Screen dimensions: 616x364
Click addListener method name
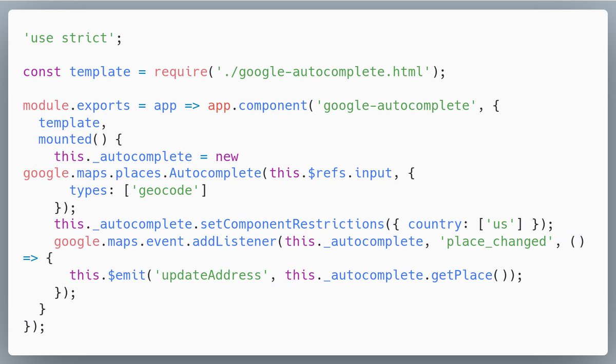click(235, 241)
